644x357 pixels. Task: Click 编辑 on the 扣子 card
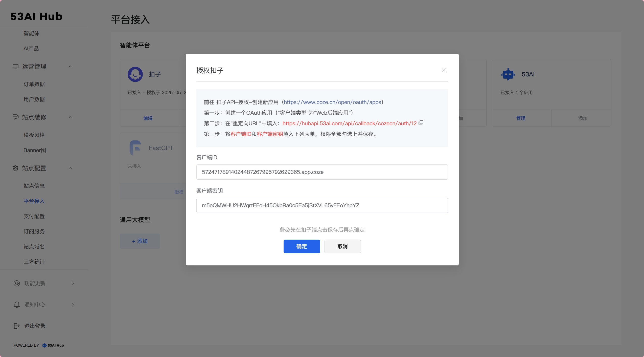click(148, 118)
